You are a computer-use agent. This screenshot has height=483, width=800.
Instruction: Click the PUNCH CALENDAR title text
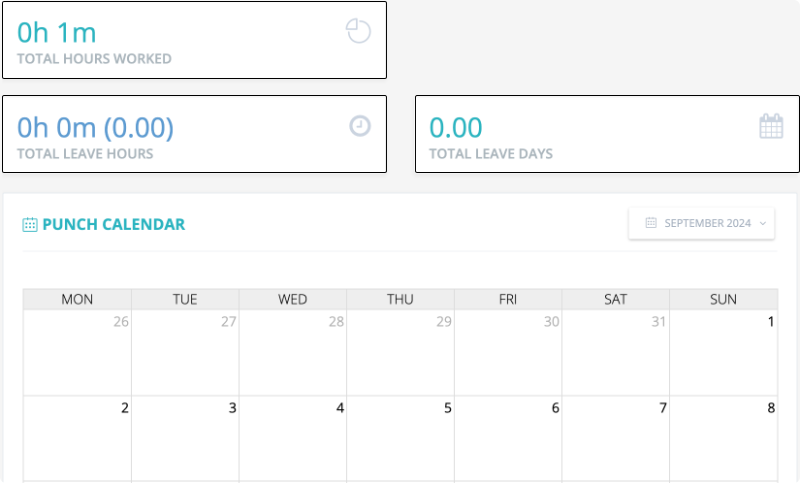tap(114, 224)
